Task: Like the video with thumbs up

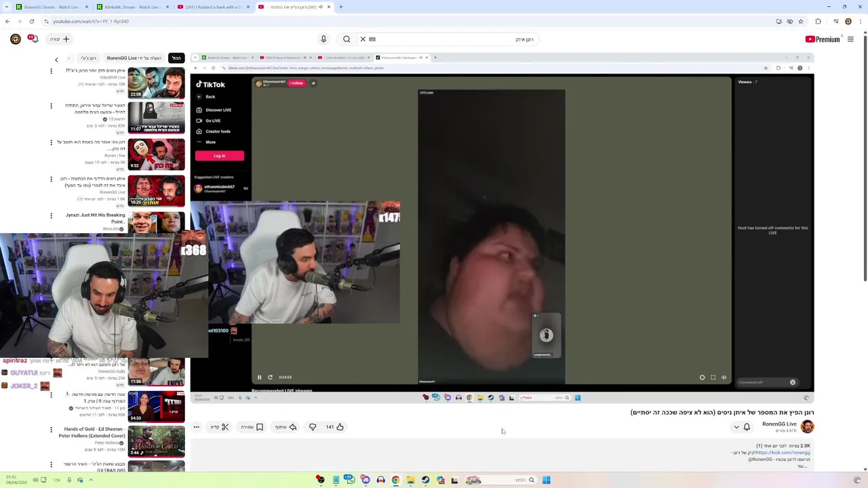Action: 334,427
